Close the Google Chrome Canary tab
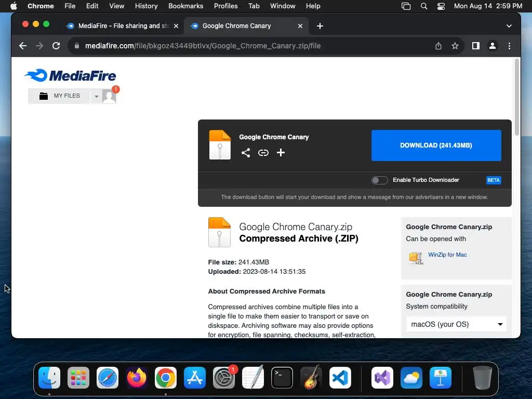The height and width of the screenshot is (399, 532). point(300,26)
